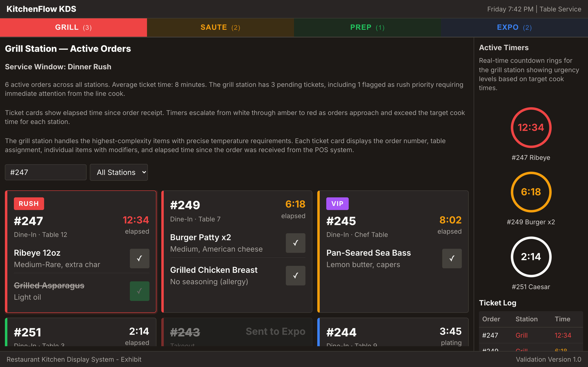Uncheck the completed Grilled Asparagus item

click(x=139, y=291)
